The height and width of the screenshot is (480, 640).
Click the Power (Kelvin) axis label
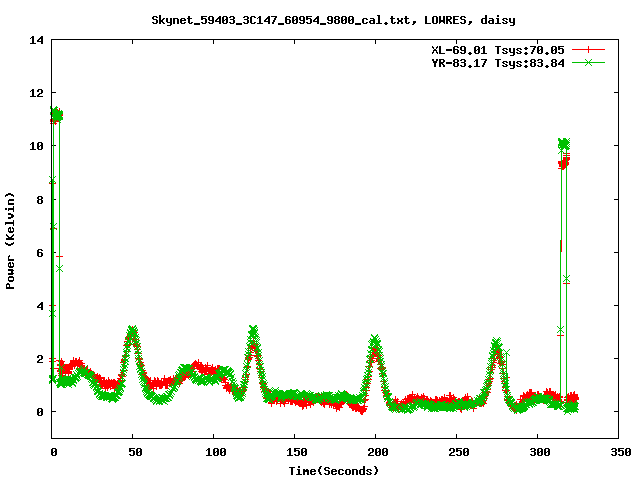pos(10,241)
